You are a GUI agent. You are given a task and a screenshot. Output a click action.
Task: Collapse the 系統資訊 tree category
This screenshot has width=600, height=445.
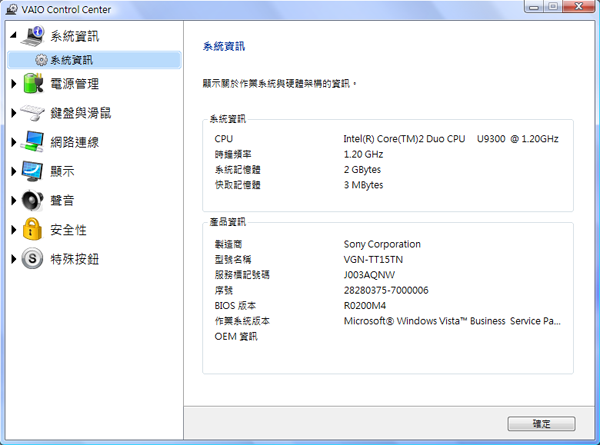13,35
